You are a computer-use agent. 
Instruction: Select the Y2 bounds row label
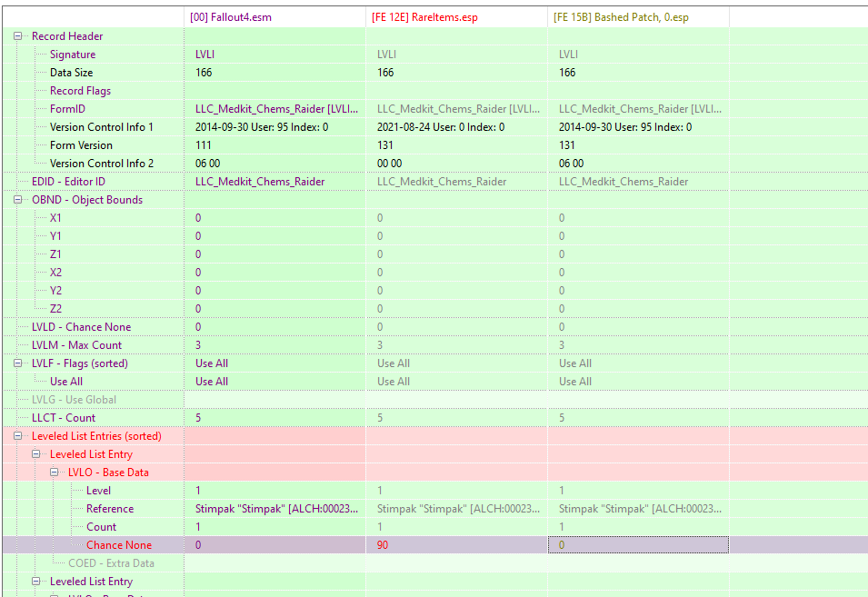[55, 291]
